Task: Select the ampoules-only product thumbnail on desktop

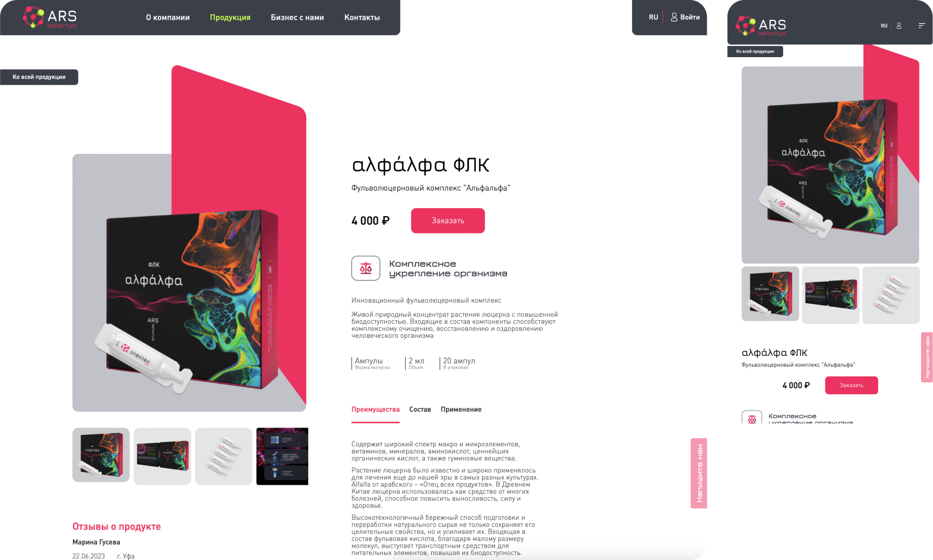Action: coord(223,456)
